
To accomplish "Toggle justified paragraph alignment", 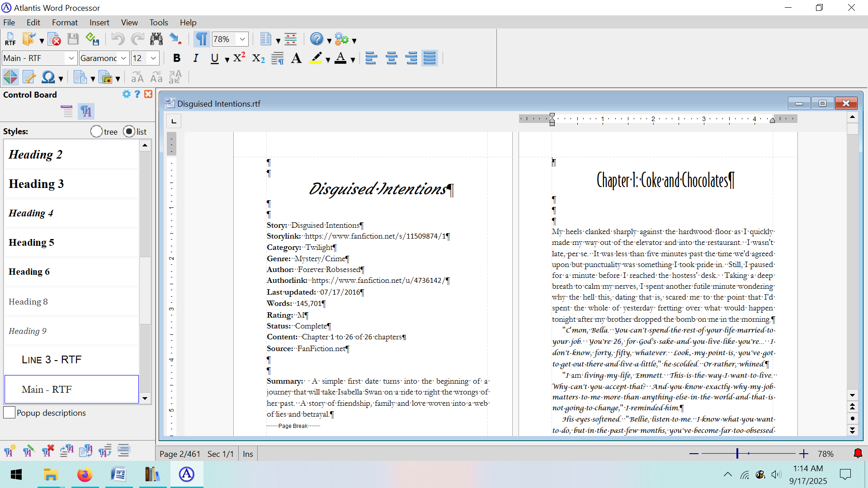I will pos(429,58).
